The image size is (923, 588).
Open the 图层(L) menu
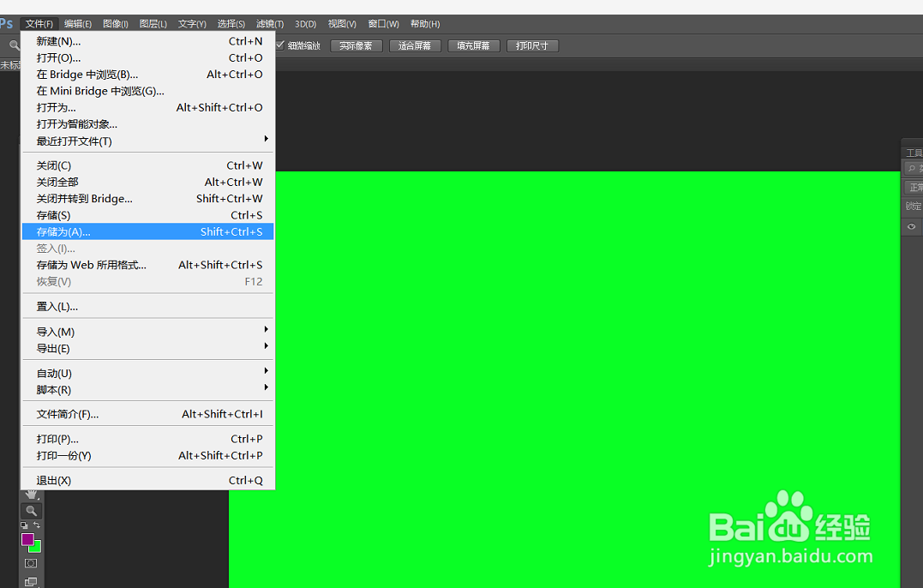[153, 24]
